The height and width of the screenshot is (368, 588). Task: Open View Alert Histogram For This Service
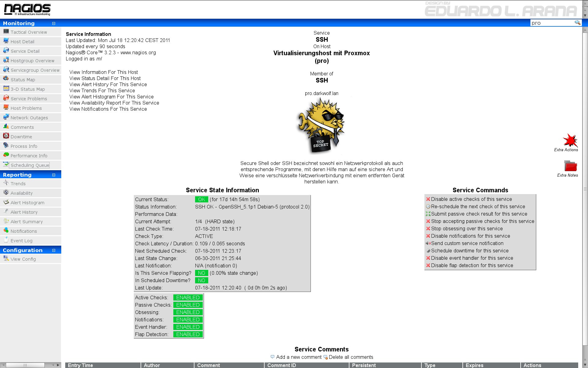111,97
